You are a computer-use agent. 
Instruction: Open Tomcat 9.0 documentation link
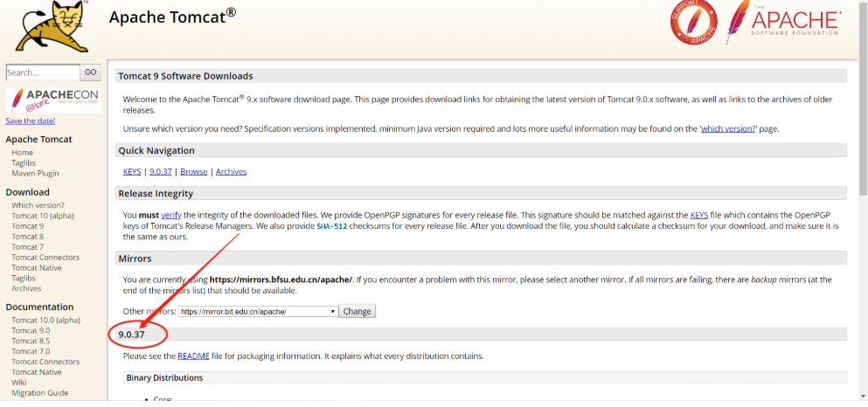click(31, 331)
